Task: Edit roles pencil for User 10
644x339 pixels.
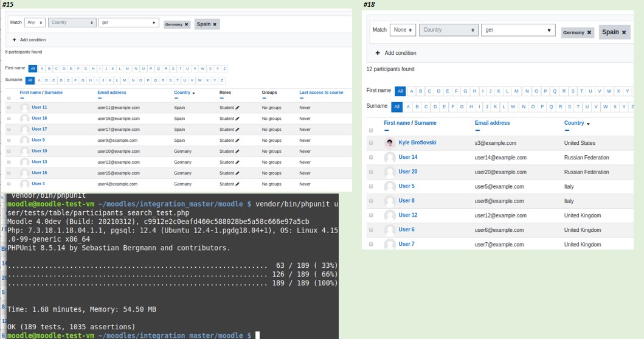Action: [237, 151]
